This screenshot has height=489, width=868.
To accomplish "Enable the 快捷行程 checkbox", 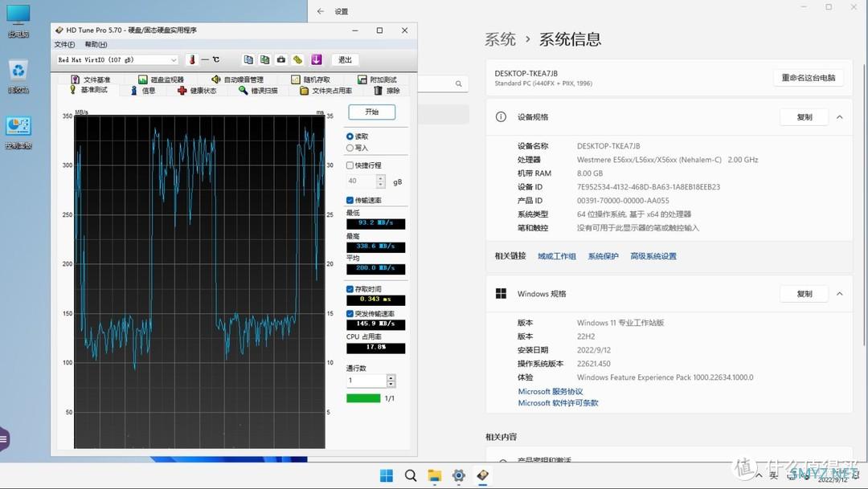I will click(x=350, y=165).
